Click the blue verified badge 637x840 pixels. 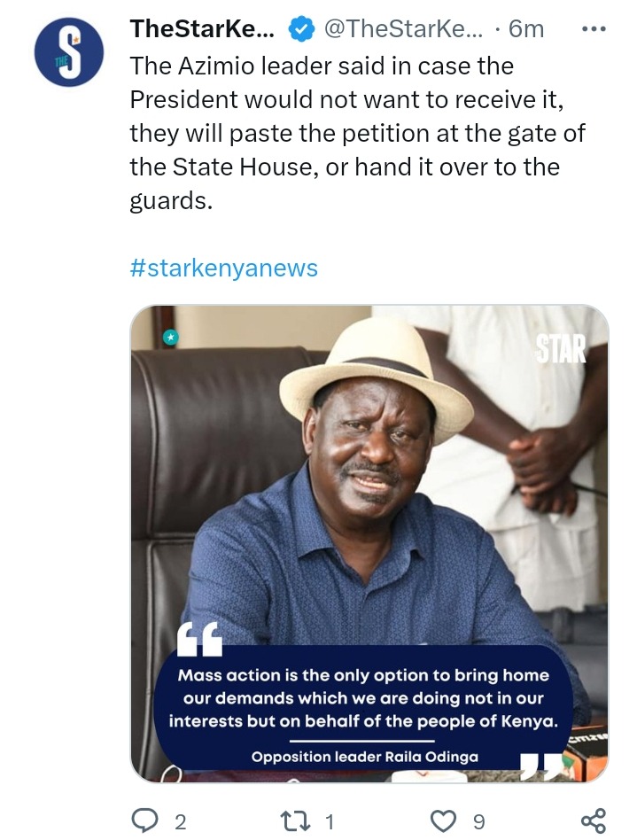pos(301,29)
